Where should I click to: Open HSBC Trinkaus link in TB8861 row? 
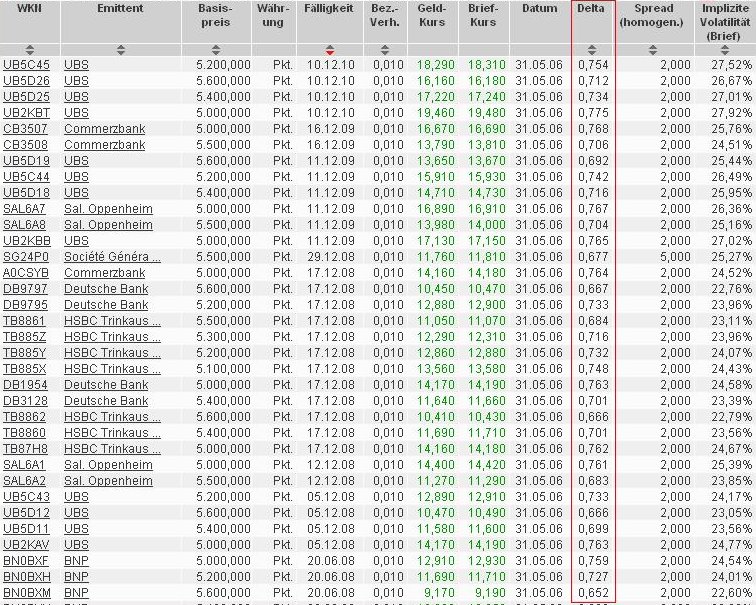click(x=112, y=321)
